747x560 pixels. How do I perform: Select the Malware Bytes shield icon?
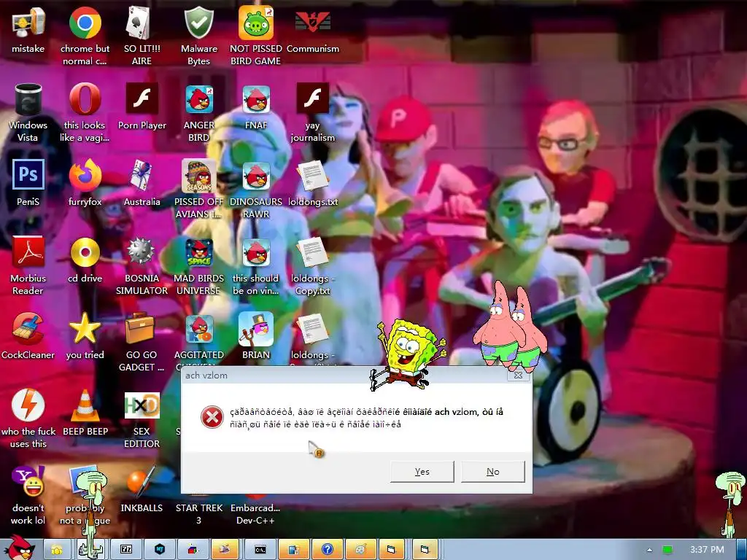point(198,23)
